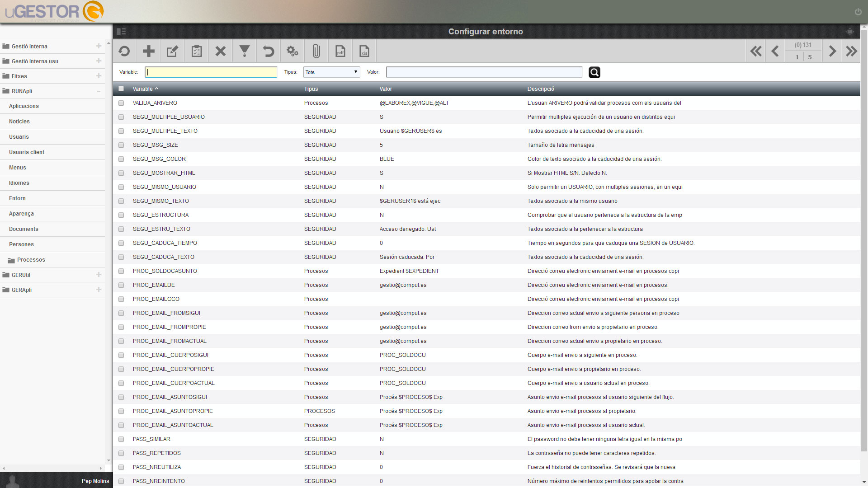Add a new record with plus icon
Screen dimensions: 868x488
click(x=148, y=51)
